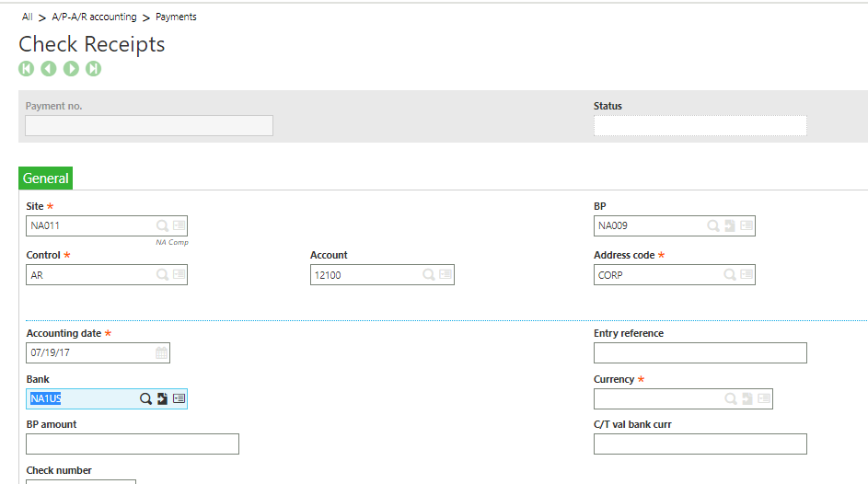The height and width of the screenshot is (484, 868).
Task: Open the BP field selection card icon
Action: point(746,225)
